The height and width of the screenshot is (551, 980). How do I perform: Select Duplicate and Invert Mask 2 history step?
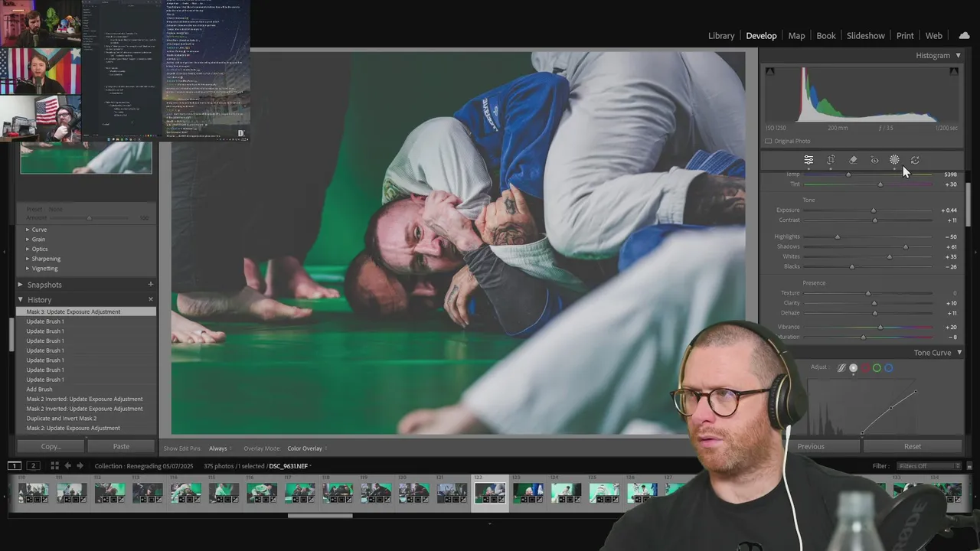86,419
